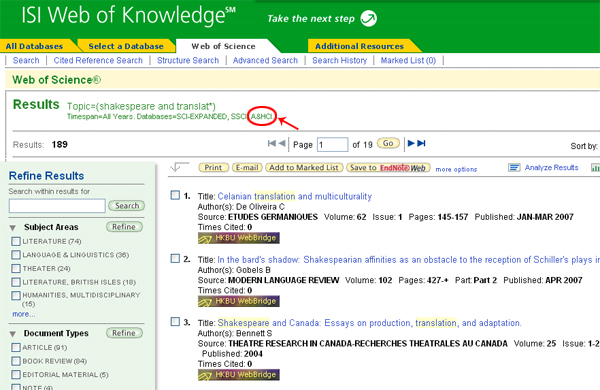Click the Take the next step arrow icon

click(x=369, y=18)
